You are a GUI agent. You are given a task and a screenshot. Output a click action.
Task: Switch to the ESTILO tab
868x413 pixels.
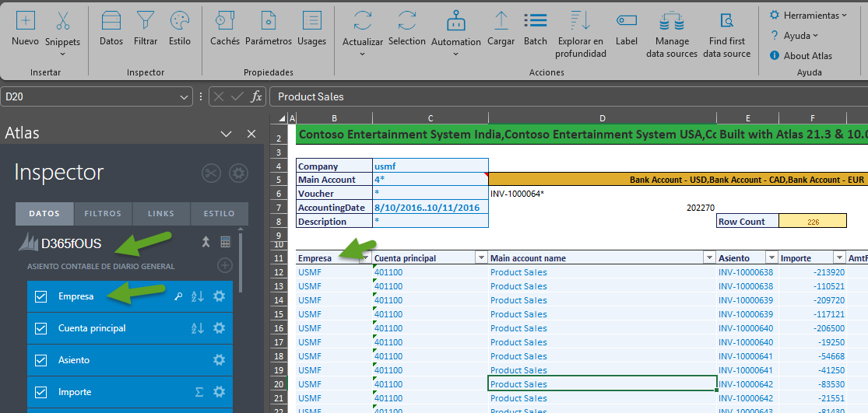click(220, 213)
